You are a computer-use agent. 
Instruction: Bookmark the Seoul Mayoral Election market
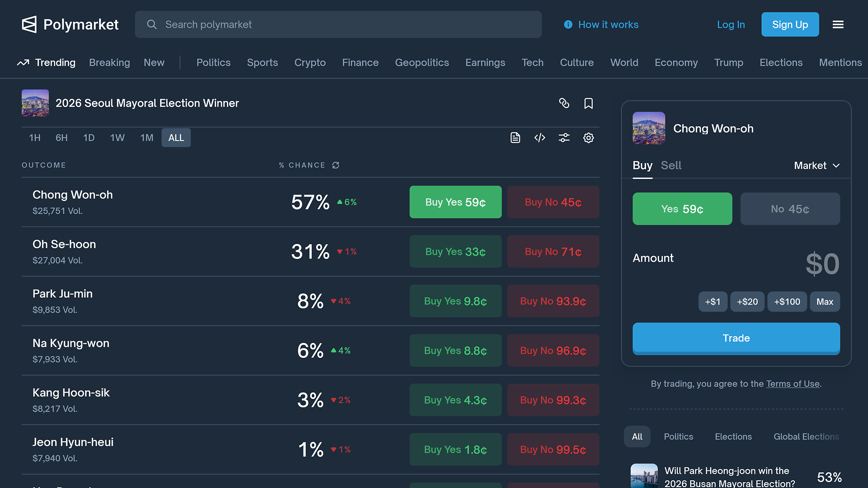click(588, 103)
